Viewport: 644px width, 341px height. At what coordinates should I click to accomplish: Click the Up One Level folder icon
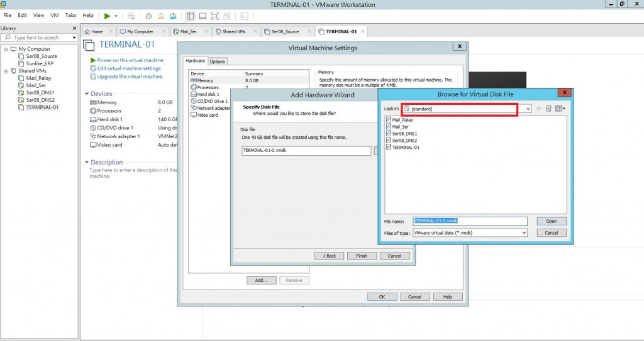point(548,109)
